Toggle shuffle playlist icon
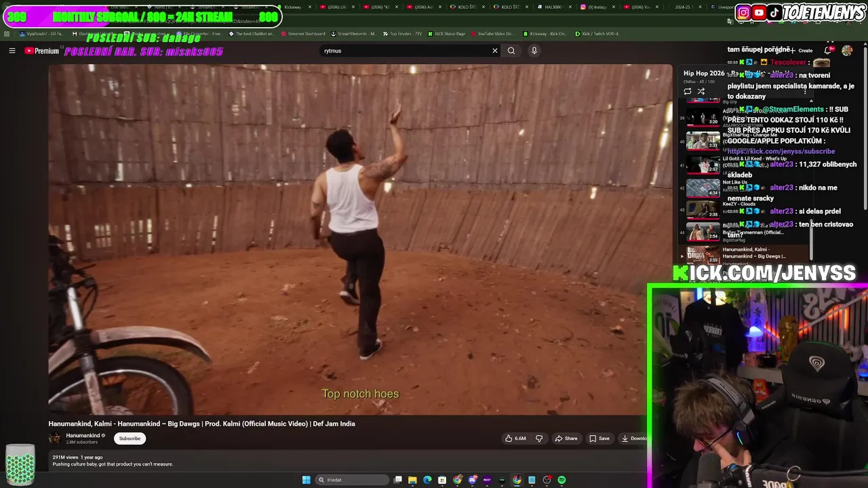The image size is (868, 488). coord(701,91)
